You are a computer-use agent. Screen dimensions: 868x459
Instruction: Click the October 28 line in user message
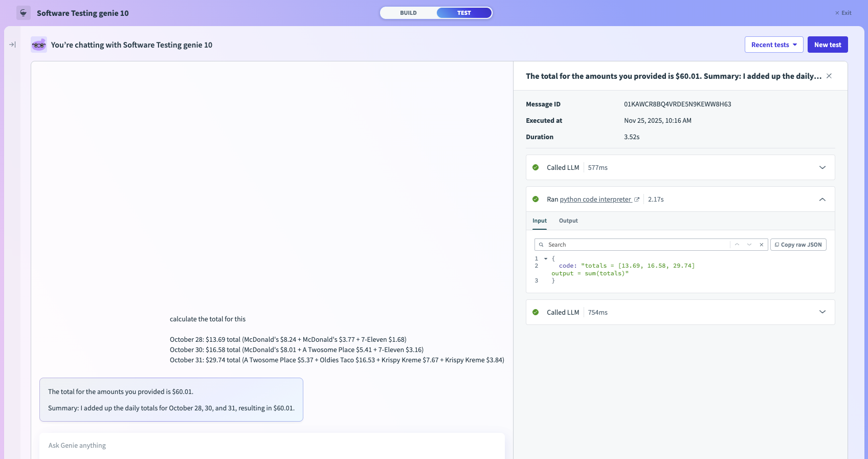point(288,339)
